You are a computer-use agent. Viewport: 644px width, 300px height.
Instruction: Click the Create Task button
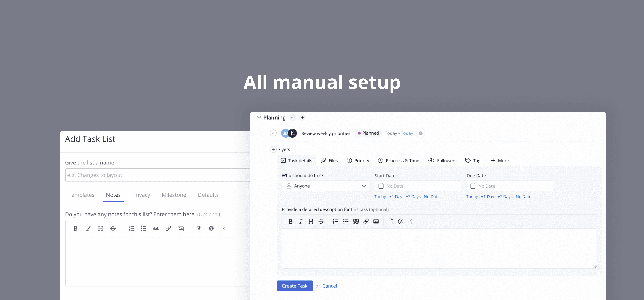294,286
